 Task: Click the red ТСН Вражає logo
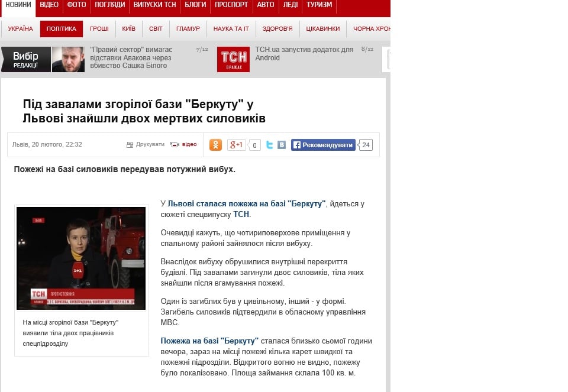click(x=233, y=59)
